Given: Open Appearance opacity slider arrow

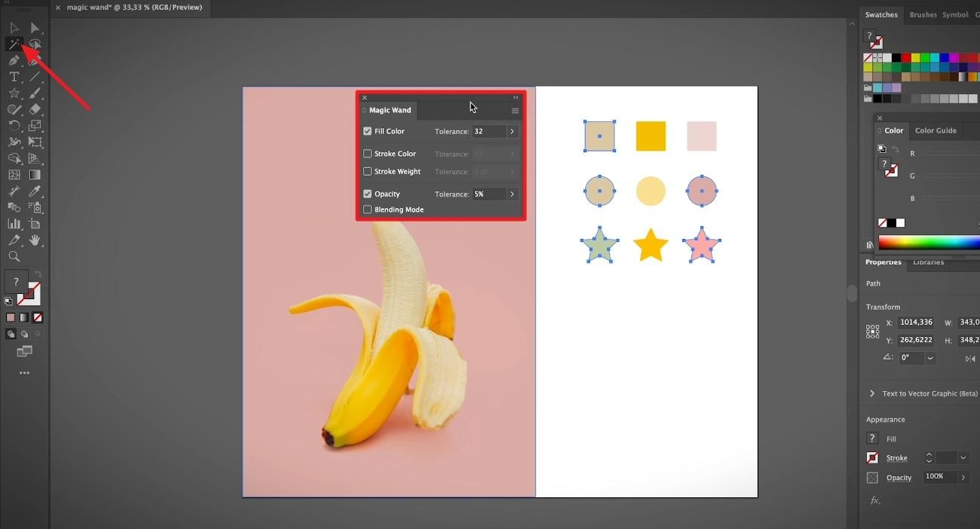Looking at the screenshot, I should click(963, 477).
